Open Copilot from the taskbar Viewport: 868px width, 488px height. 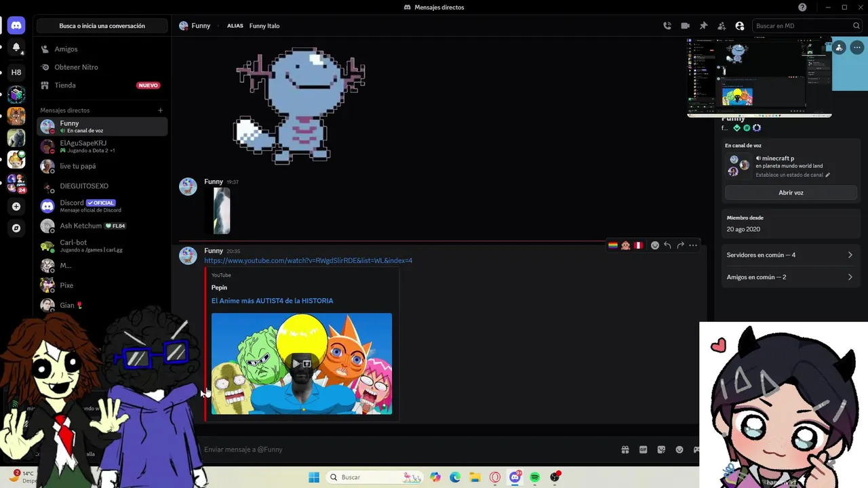pos(435,477)
